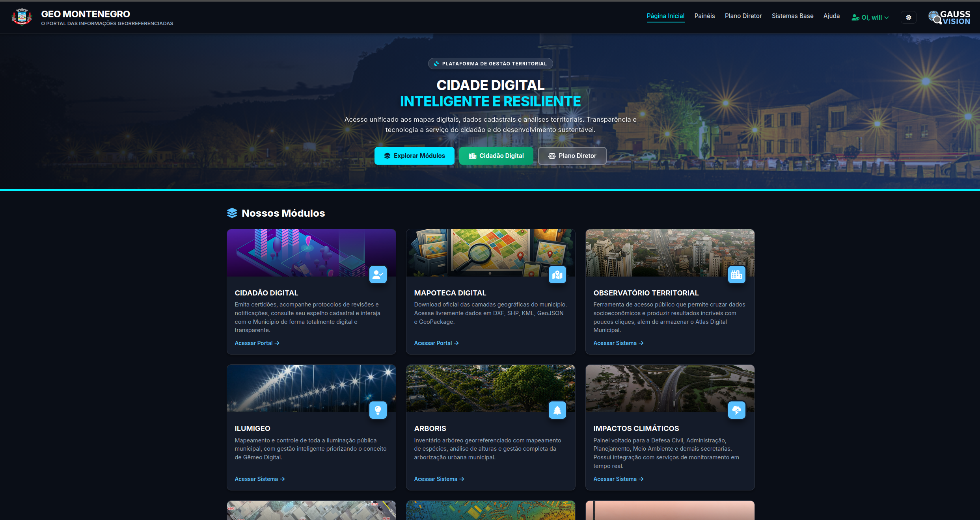
Task: Click the Mapoteca Digital maps thumbnail
Action: [490, 253]
